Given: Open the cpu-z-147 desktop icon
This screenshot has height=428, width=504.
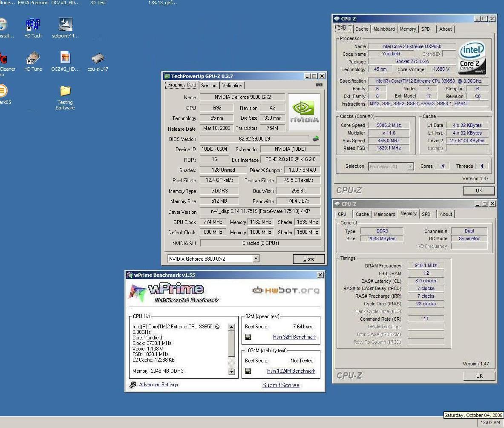Looking at the screenshot, I should (x=98, y=62).
